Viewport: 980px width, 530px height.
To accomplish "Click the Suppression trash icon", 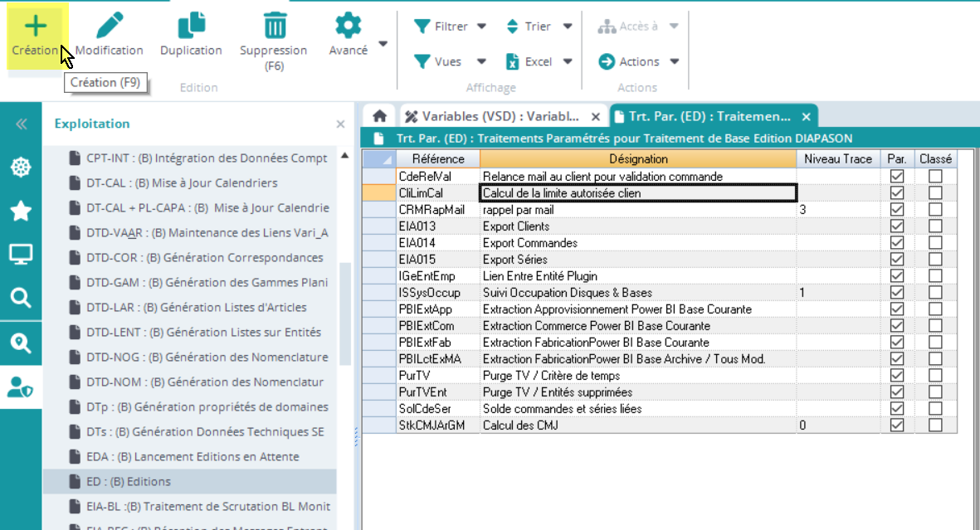I will pyautogui.click(x=274, y=26).
